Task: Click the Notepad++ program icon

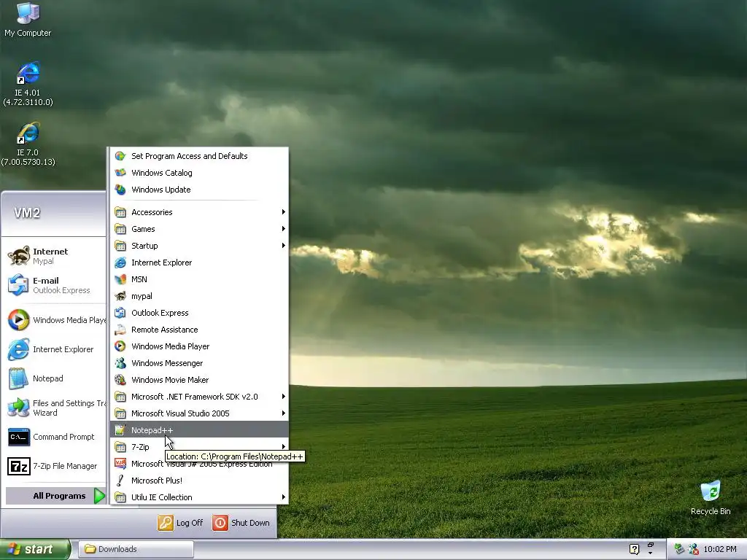Action: click(x=120, y=430)
